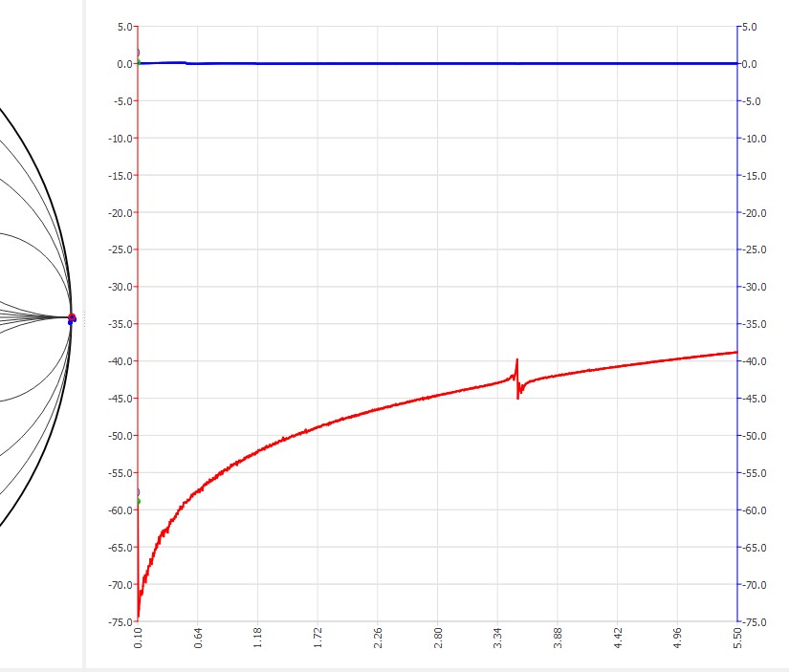Screen dimensions: 789x672
Task: Click the lowest blue dot on Smith chart
Action: pyautogui.click(x=71, y=322)
